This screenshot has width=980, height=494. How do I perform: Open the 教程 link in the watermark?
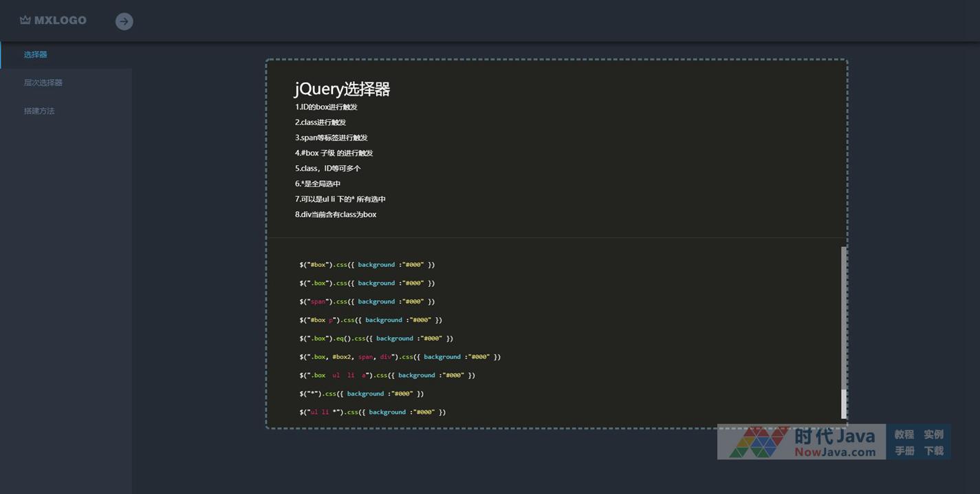point(904,434)
